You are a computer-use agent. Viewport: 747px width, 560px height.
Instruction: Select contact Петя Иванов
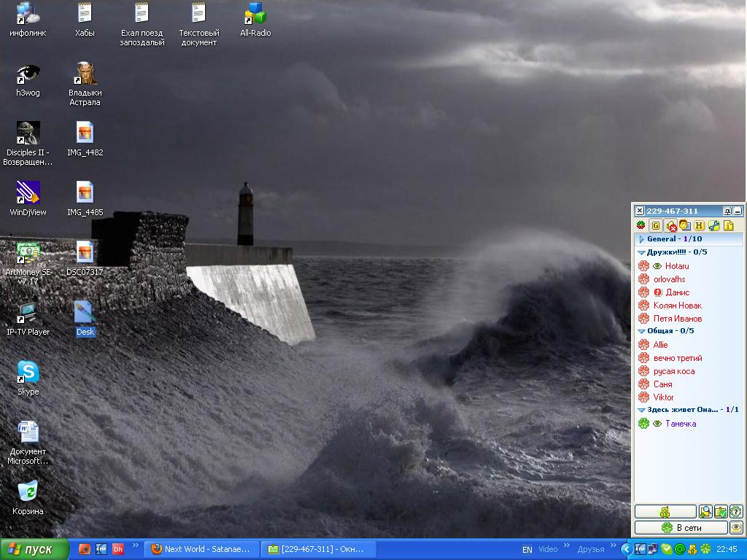point(678,319)
